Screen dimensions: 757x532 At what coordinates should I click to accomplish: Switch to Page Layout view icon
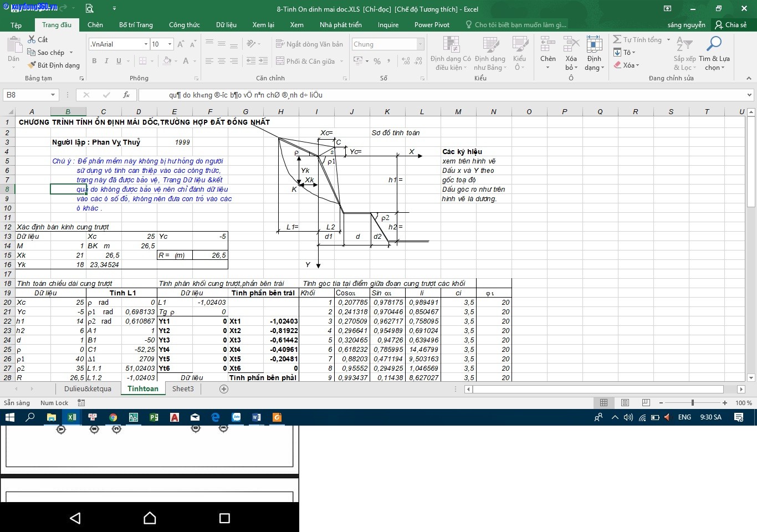click(625, 403)
